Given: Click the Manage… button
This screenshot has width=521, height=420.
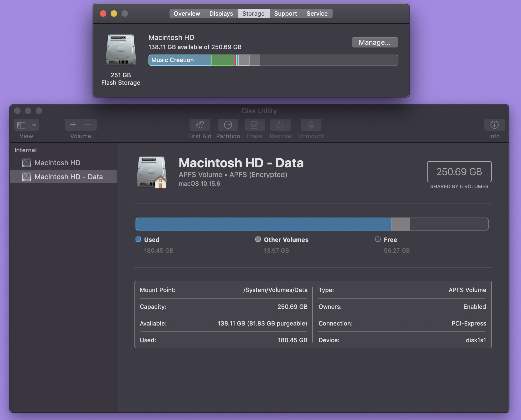Looking at the screenshot, I should (x=375, y=42).
